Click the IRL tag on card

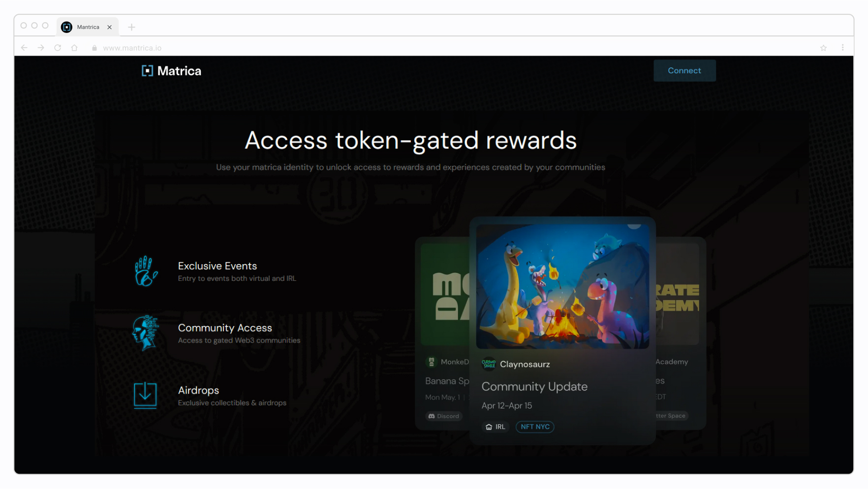click(496, 427)
